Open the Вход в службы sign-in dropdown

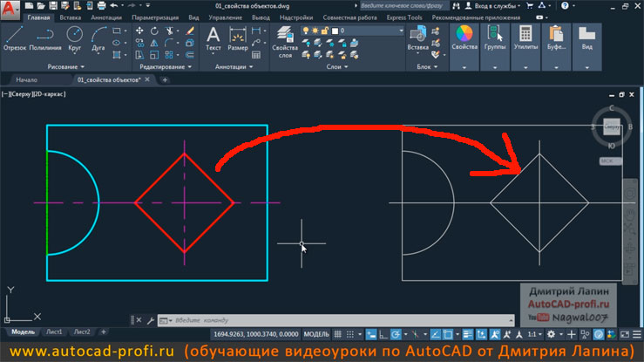(497, 6)
